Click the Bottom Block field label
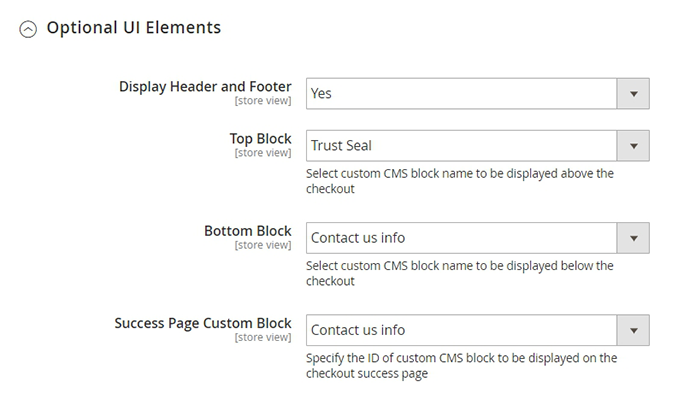The width and height of the screenshot is (684, 393). (248, 231)
